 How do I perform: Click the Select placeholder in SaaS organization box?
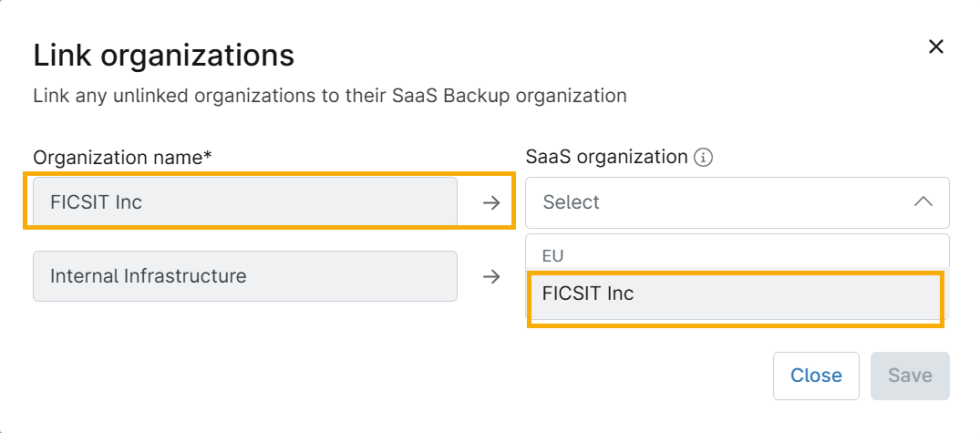[x=572, y=202]
